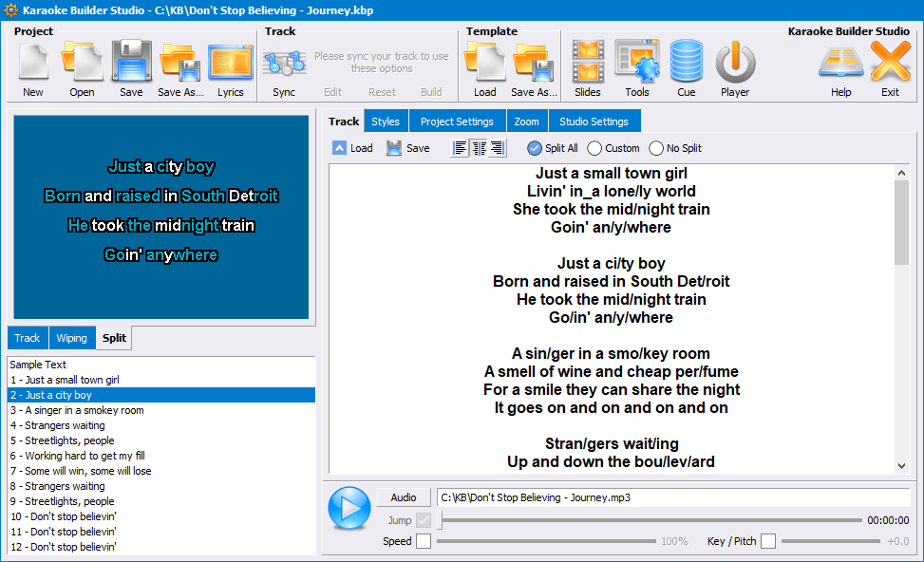
Task: Align lyrics to the left
Action: coord(460,148)
